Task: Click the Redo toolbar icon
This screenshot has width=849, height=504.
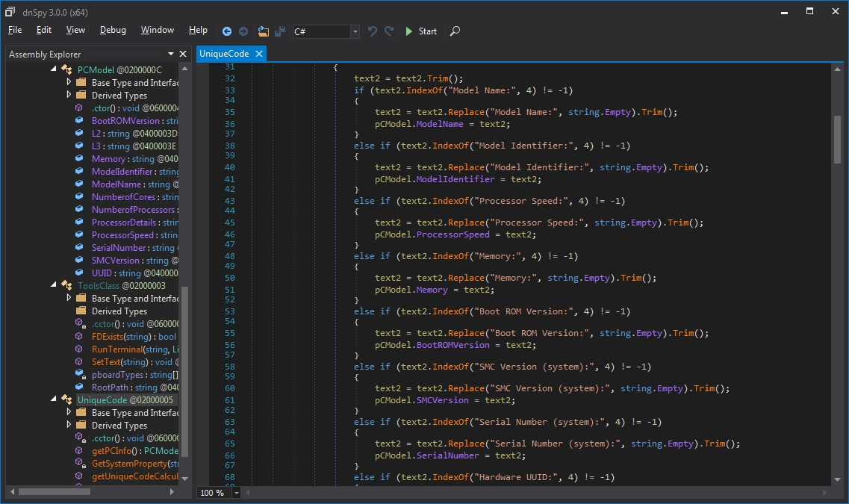Action: (x=389, y=31)
